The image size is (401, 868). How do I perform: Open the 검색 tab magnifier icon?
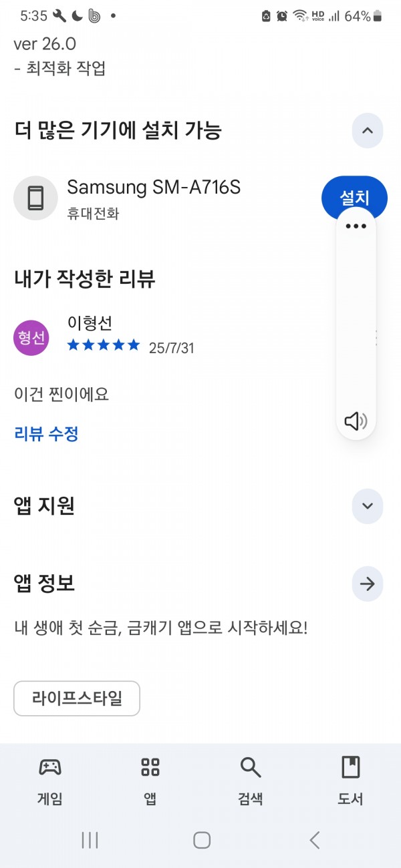point(251,768)
